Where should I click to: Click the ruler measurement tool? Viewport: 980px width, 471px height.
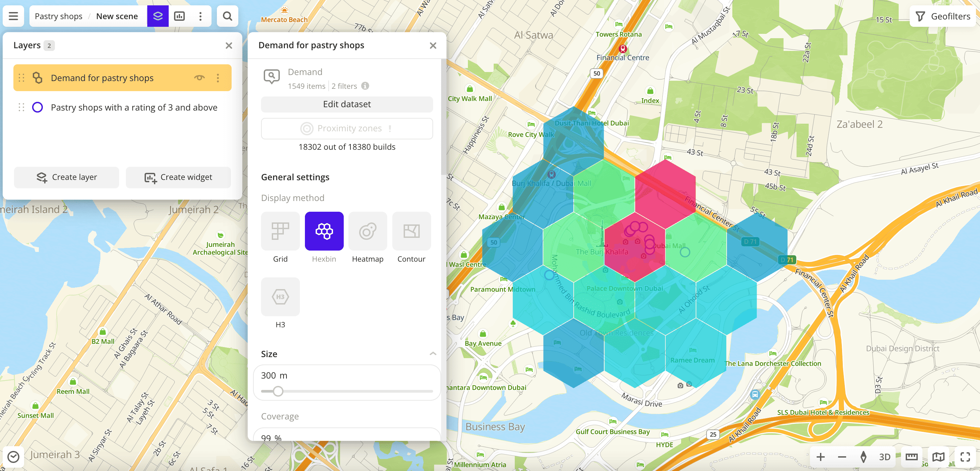point(911,457)
